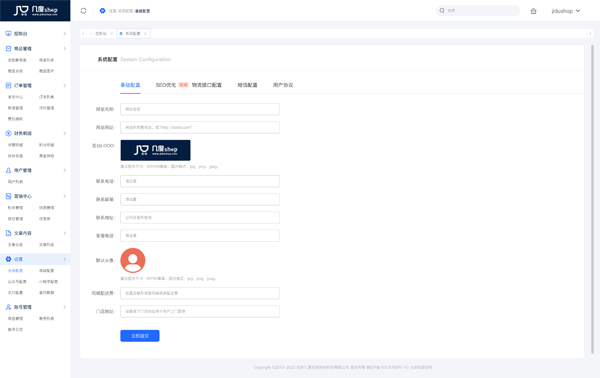Click the magnifier icon in the search box

pyautogui.click(x=442, y=10)
